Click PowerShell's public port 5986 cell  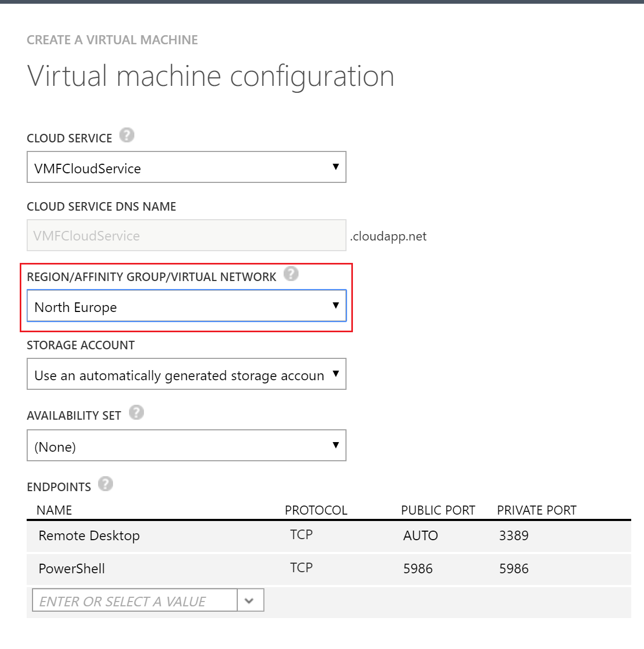coord(417,568)
